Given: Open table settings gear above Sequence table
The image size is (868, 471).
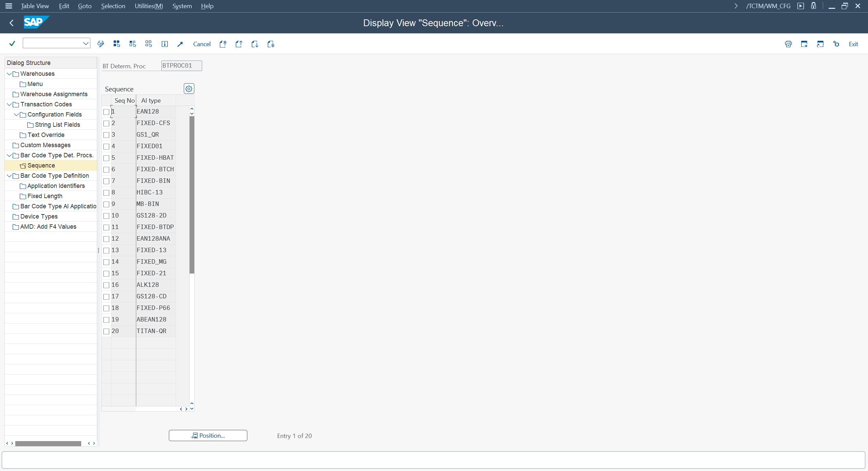Looking at the screenshot, I should pos(189,89).
